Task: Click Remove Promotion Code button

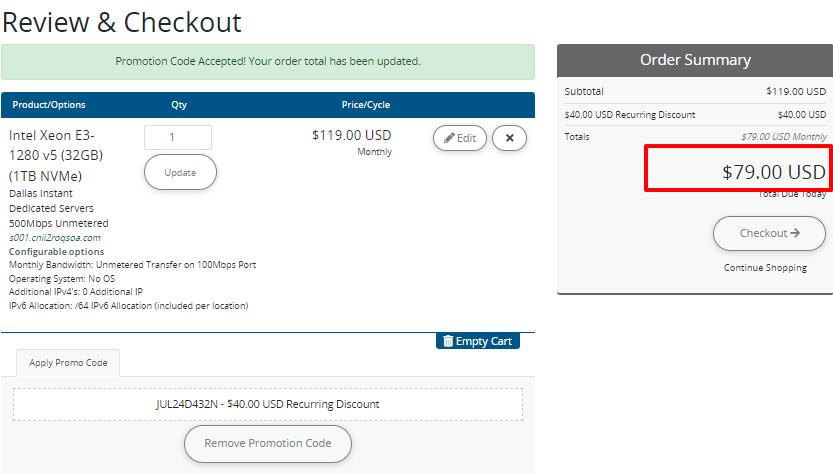Action: [268, 444]
